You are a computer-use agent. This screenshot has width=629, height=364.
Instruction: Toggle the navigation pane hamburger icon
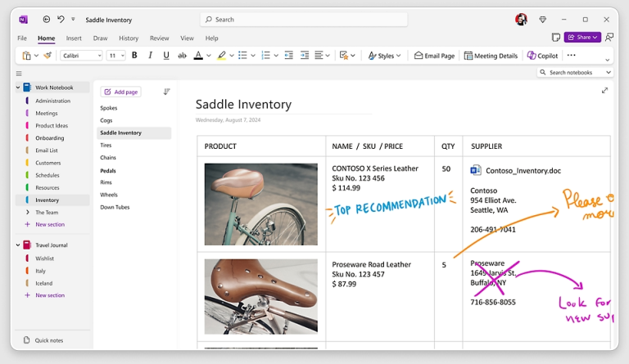click(19, 74)
